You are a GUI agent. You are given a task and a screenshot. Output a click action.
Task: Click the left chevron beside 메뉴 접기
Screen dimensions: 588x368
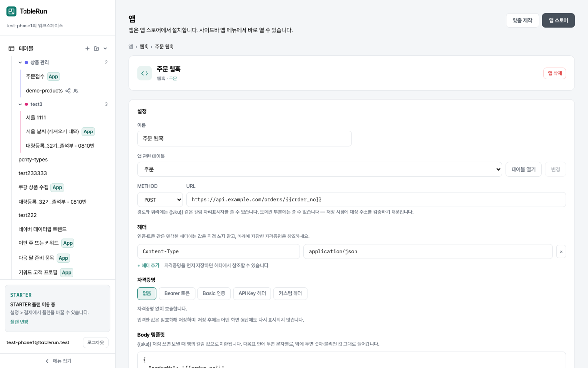(x=47, y=361)
